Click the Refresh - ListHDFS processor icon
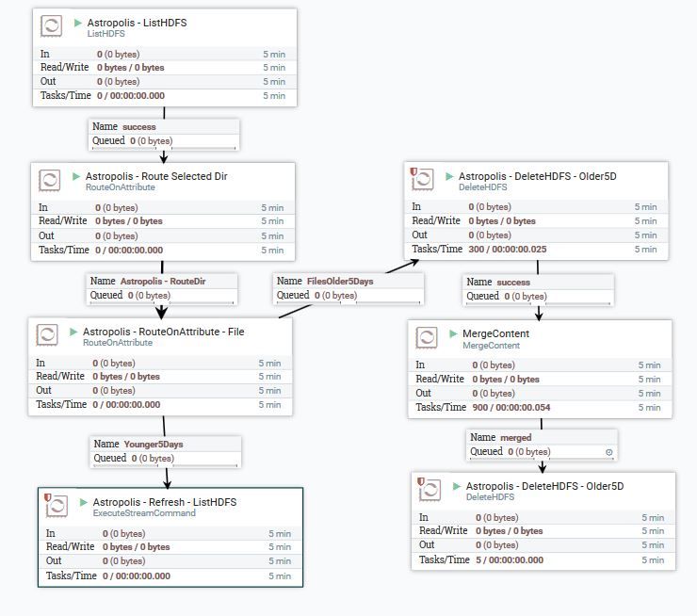 pos(57,507)
